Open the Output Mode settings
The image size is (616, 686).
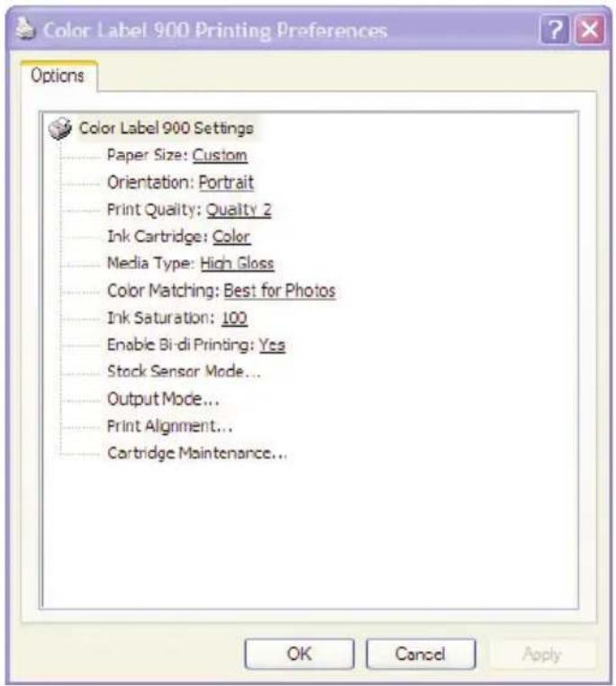pyautogui.click(x=163, y=399)
